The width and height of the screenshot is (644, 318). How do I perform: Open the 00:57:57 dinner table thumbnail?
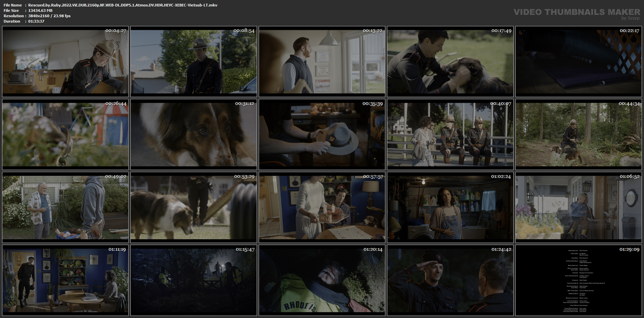[322, 207]
